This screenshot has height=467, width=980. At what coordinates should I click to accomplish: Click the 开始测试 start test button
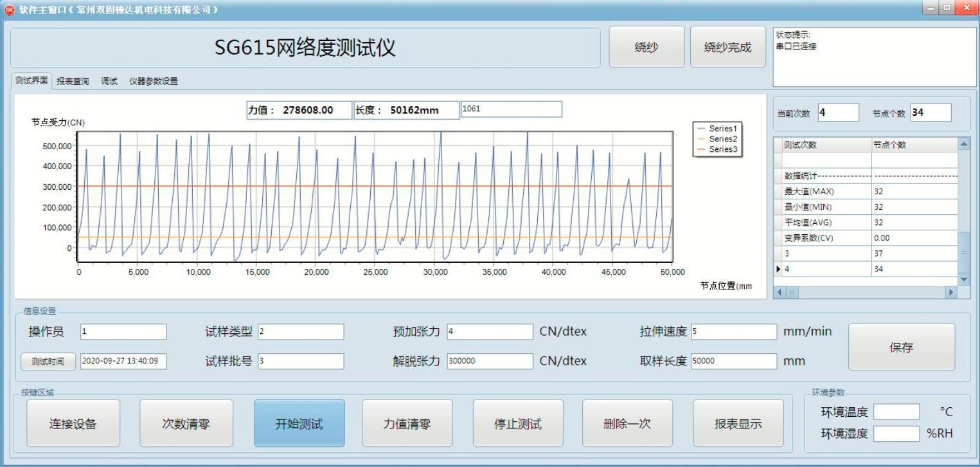click(299, 423)
